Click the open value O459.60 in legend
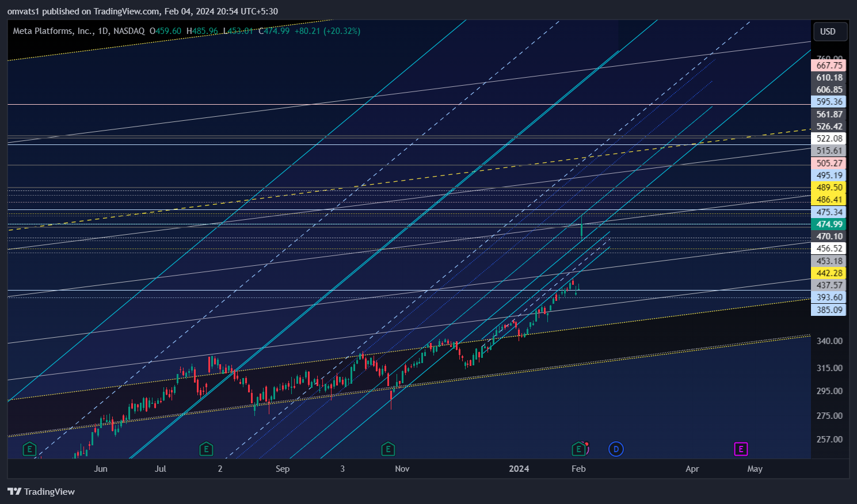 (x=165, y=31)
